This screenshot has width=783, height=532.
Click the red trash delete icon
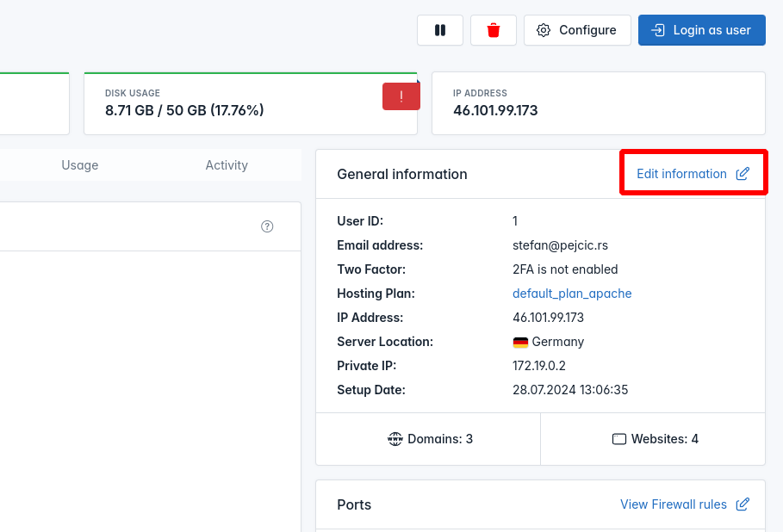pos(494,30)
